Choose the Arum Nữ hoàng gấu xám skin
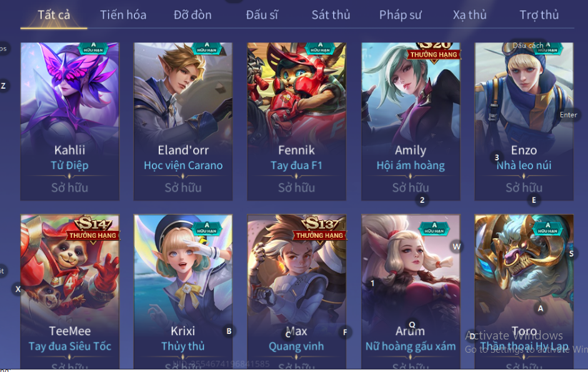This screenshot has width=588, height=372. point(411,291)
